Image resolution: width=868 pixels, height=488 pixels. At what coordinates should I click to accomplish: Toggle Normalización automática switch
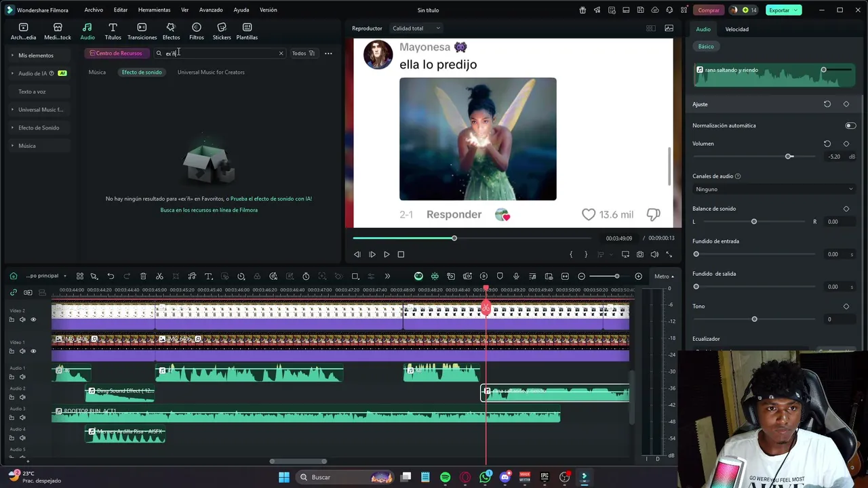(850, 125)
